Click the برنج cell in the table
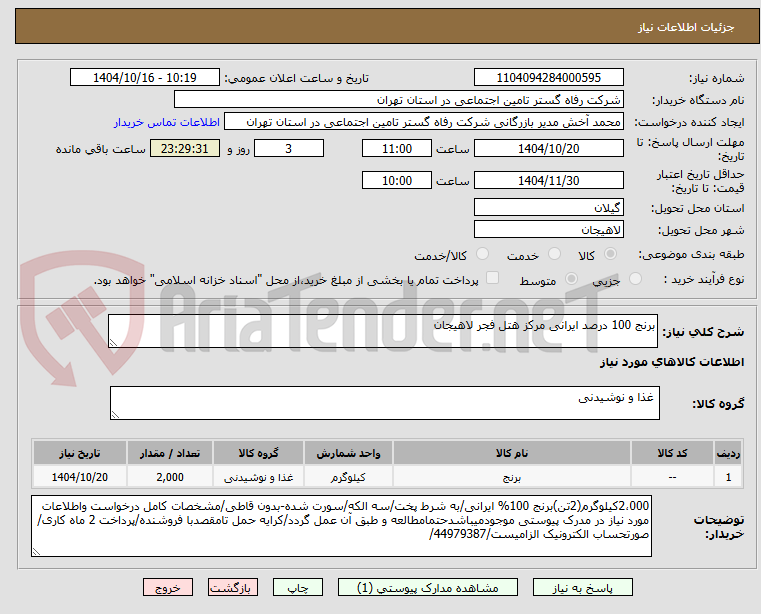Screen dimensions: 761x614 (512, 477)
